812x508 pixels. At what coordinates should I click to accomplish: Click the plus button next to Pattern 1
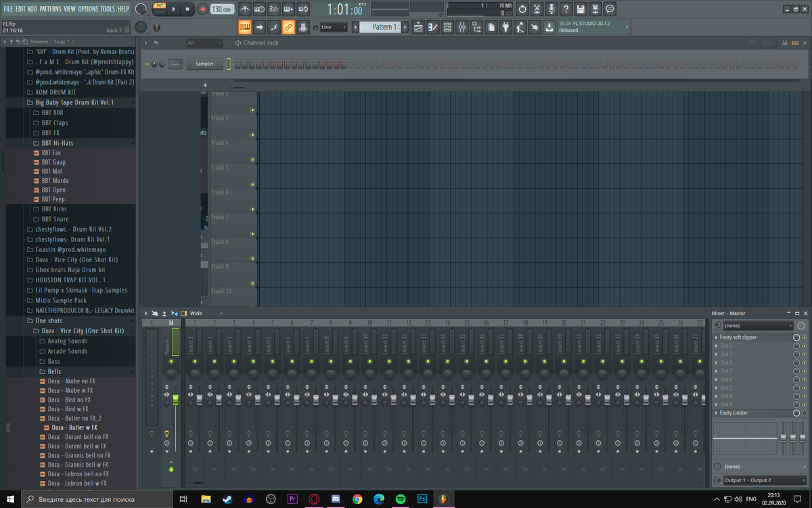click(405, 27)
